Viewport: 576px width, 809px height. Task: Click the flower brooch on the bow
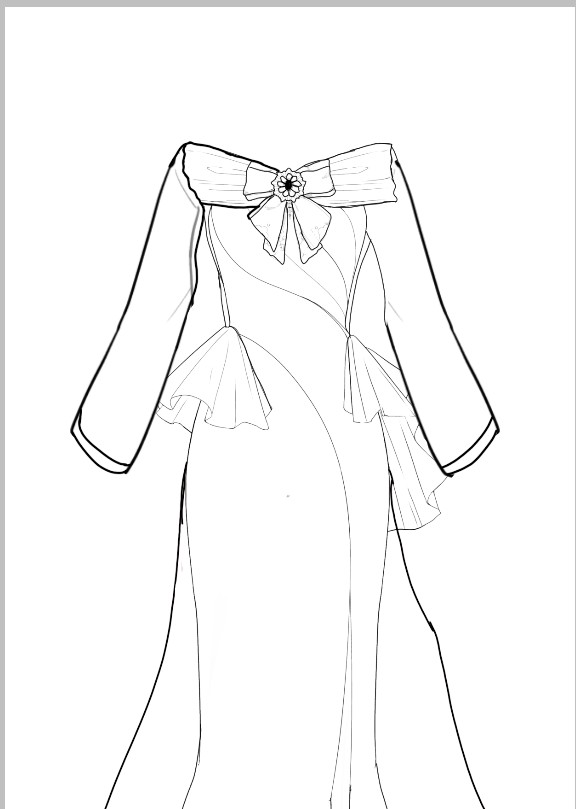(x=289, y=184)
